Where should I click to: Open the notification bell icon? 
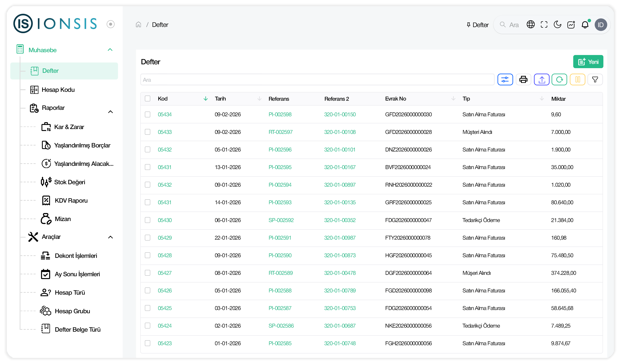tap(585, 25)
